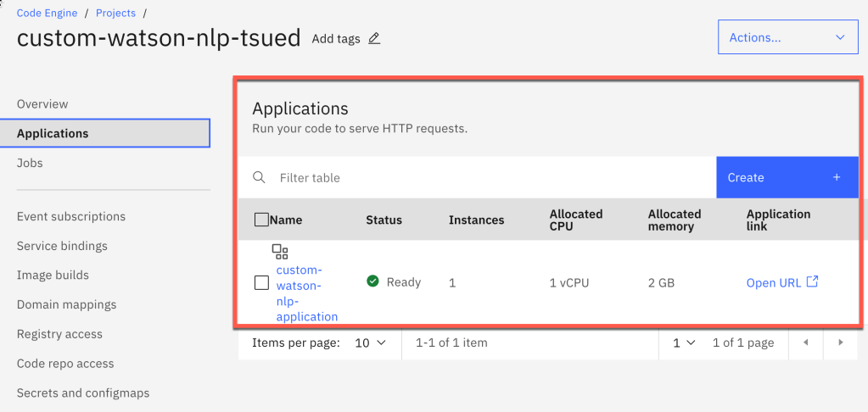Click the green Ready status checkmark icon
The image size is (868, 412).
pos(372,281)
